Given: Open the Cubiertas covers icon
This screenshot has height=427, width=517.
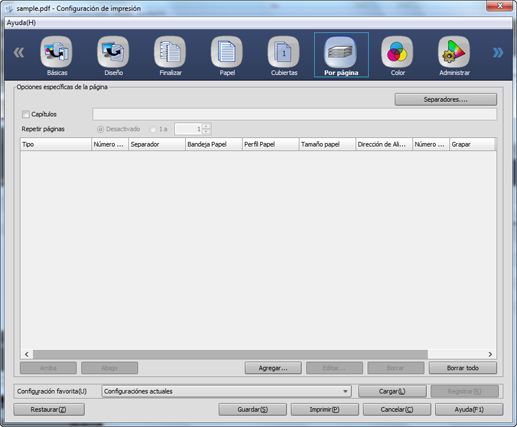Looking at the screenshot, I should pyautogui.click(x=284, y=52).
